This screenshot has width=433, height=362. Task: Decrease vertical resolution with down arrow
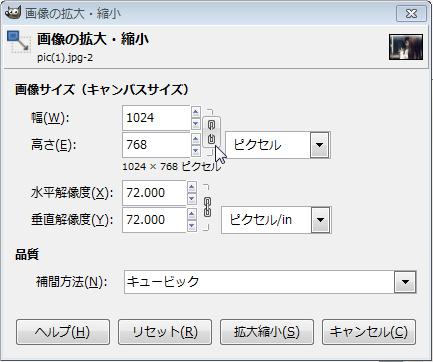191,226
